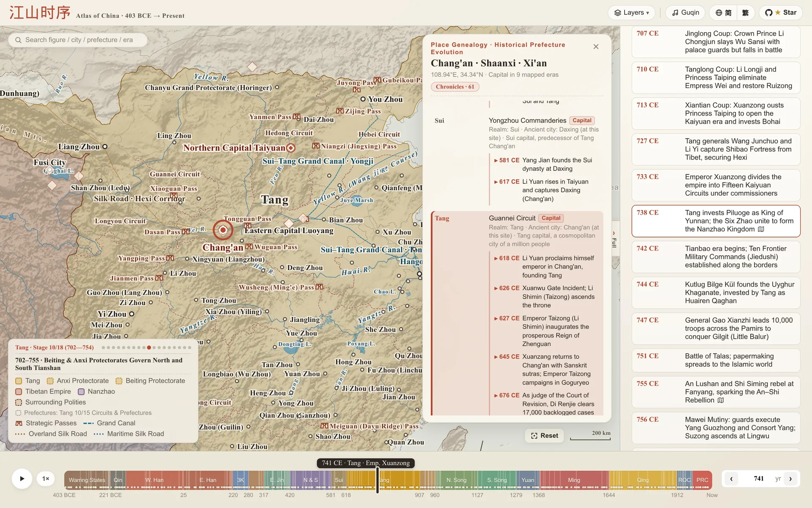This screenshot has width=812, height=508.
Task: Select the Jianmen Pass icon
Action: [159, 278]
